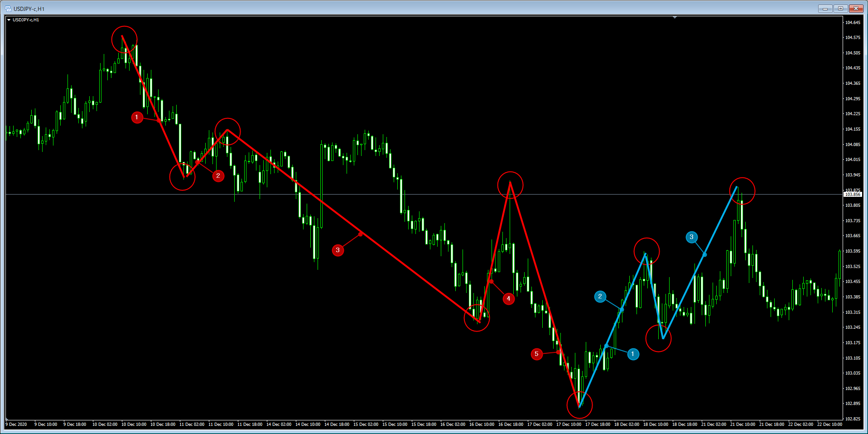Click the 11 Dec 02:00 time label
Viewport: 868px width, 434px height.
pyautogui.click(x=192, y=424)
